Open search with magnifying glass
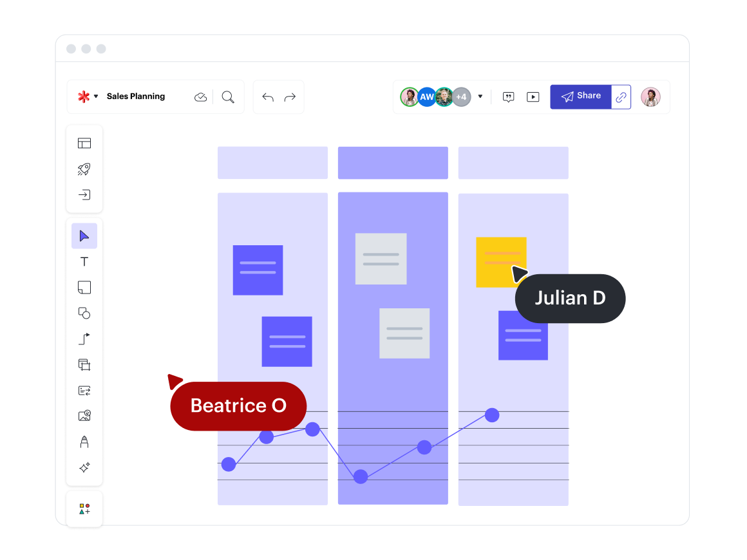The height and width of the screenshot is (560, 747). coord(228,97)
